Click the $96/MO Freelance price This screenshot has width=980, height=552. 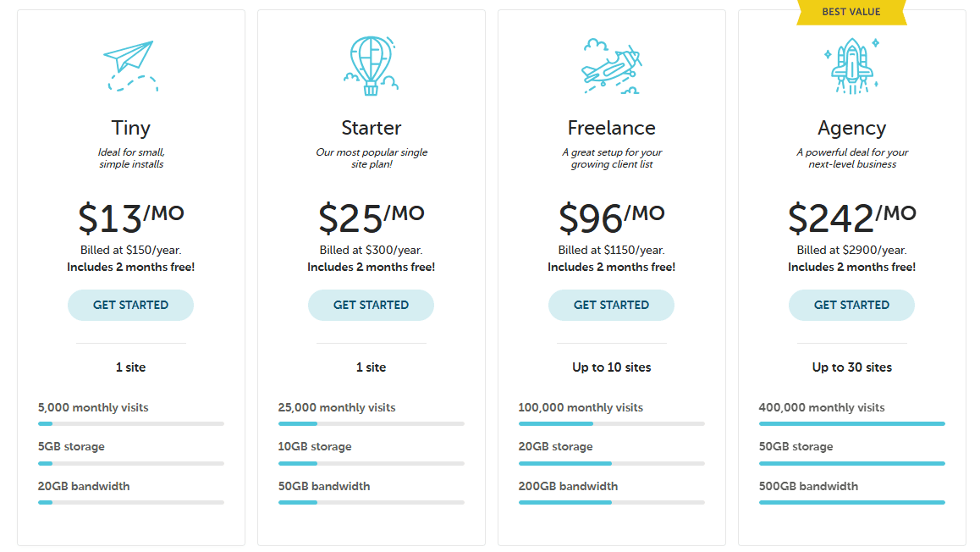611,218
